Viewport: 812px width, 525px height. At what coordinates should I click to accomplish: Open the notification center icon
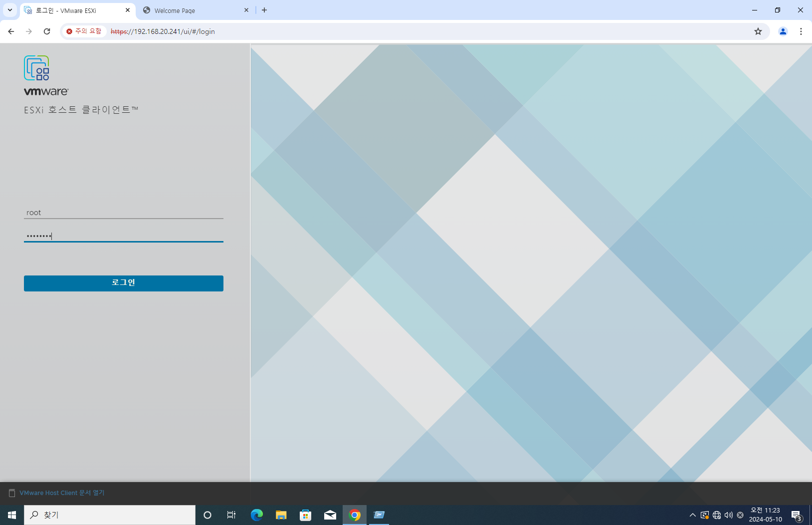pyautogui.click(x=797, y=515)
